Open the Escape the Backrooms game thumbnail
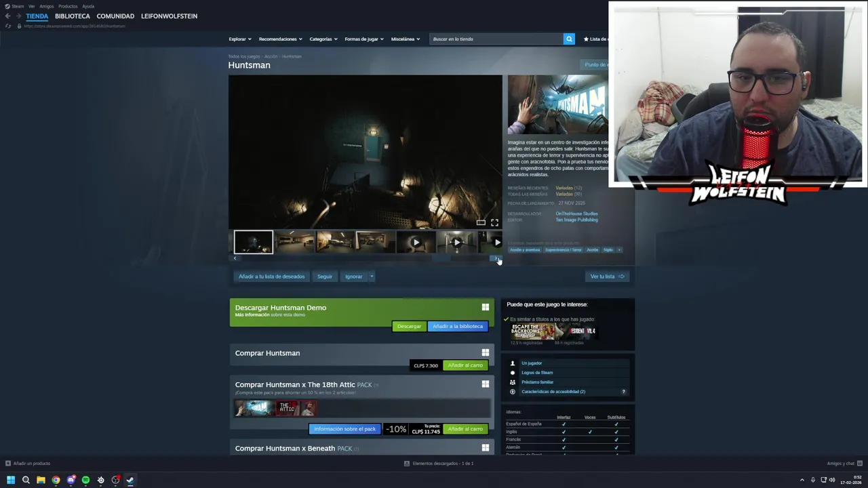The width and height of the screenshot is (868, 488). [x=534, y=331]
